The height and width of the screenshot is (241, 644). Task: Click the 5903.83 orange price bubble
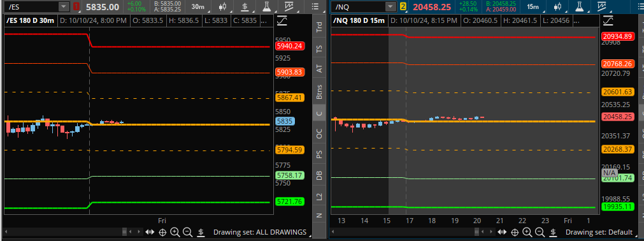click(x=290, y=73)
